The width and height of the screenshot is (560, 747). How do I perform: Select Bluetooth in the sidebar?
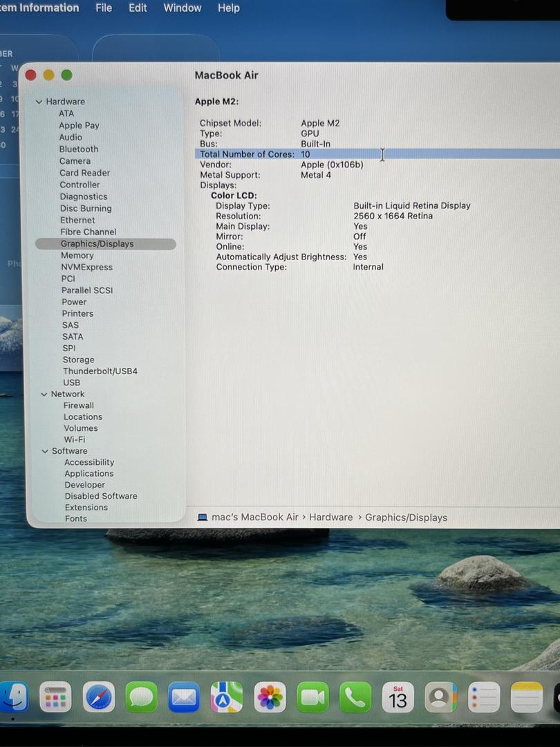point(79,149)
